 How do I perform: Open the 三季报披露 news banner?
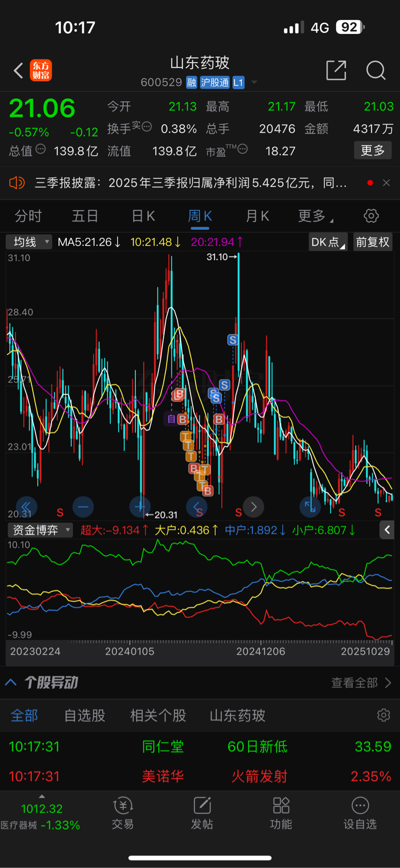(x=191, y=183)
